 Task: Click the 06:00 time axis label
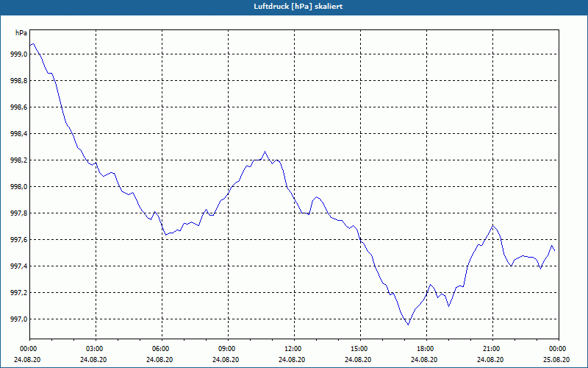162,349
